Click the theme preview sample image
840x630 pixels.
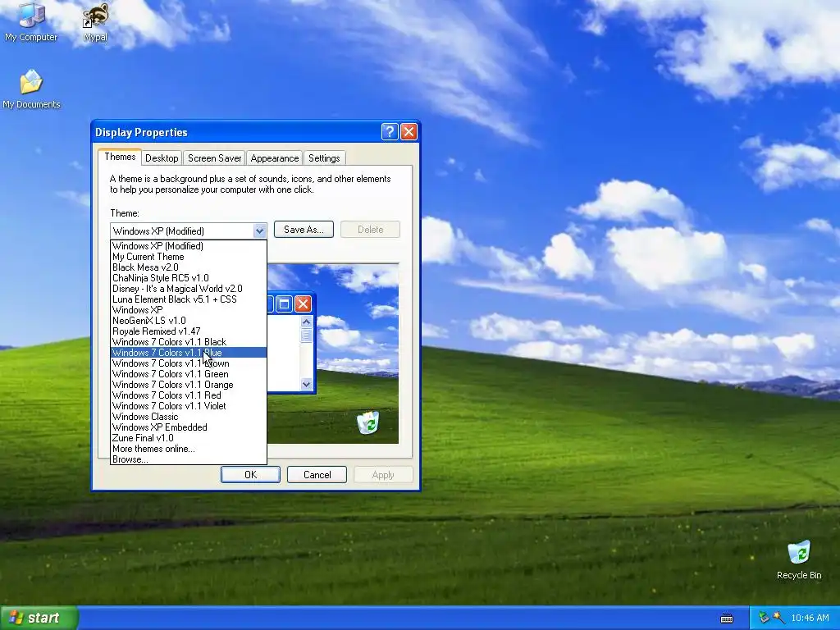coord(333,354)
